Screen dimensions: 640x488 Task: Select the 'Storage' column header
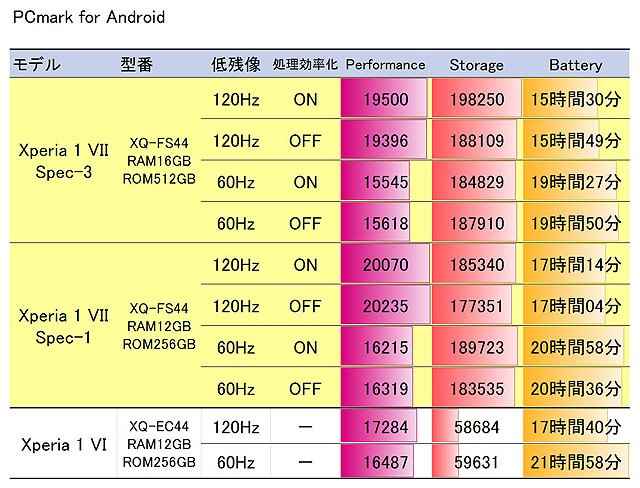476,65
